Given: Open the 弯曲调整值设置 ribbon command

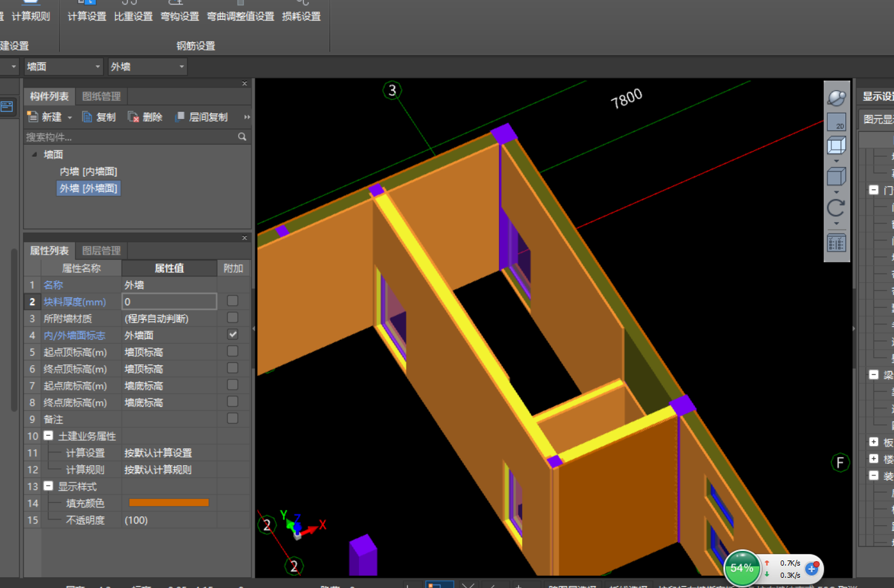Looking at the screenshot, I should point(241,11).
